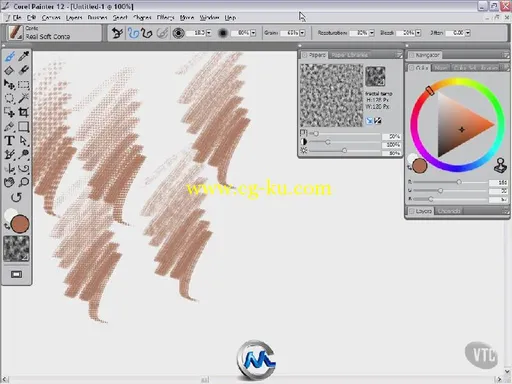Click the brush Opacity value field
512x384 pixels.
point(241,33)
